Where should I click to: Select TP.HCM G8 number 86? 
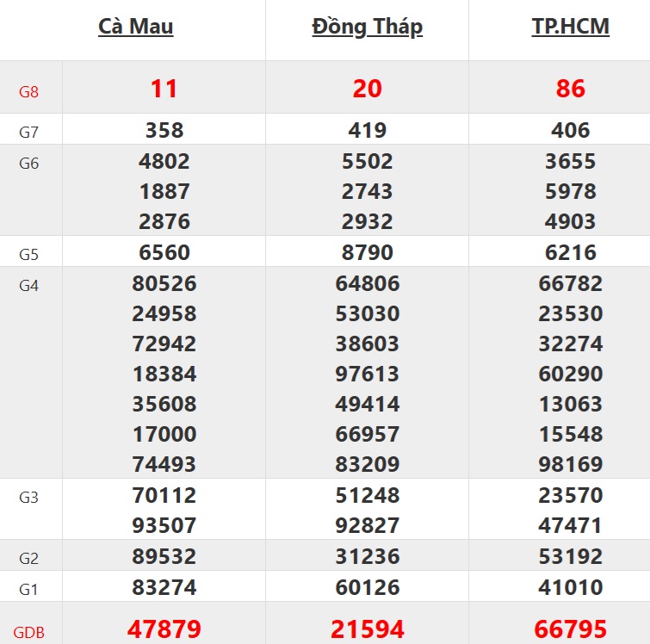tap(571, 89)
